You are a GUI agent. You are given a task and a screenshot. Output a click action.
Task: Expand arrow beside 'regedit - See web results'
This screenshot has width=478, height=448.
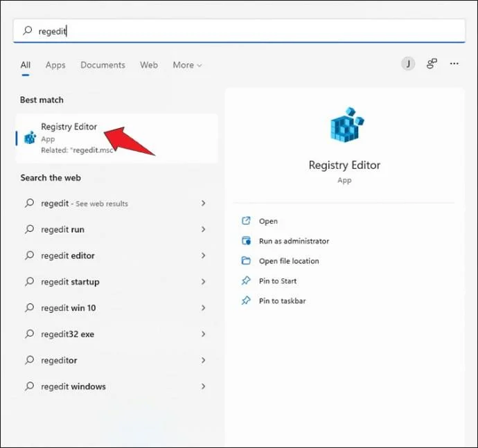click(x=204, y=203)
